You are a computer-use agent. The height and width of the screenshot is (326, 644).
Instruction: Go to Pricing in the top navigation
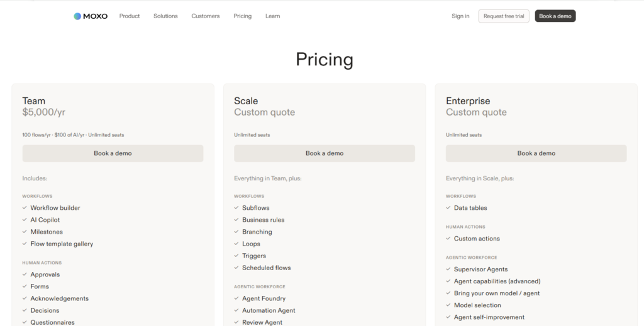[242, 16]
